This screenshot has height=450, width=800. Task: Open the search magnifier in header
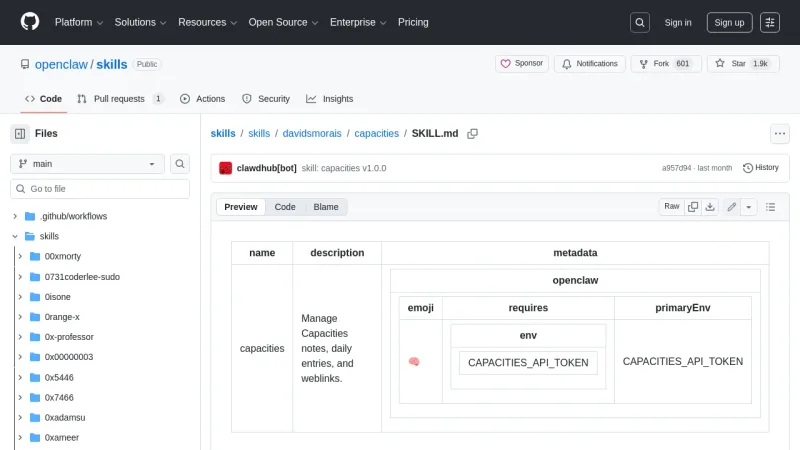pos(640,22)
